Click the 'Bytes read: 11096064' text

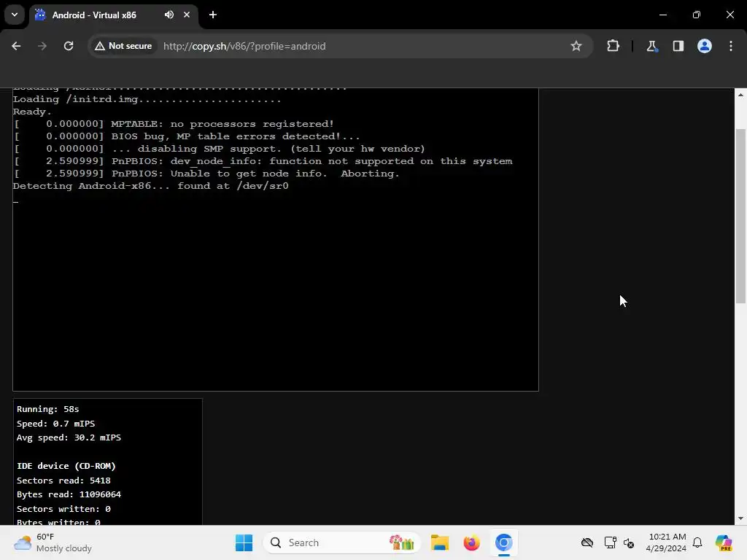69,494
